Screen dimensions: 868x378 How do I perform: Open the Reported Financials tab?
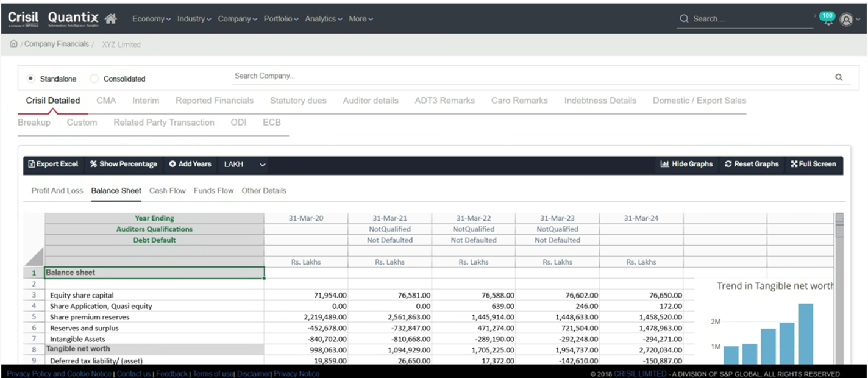(x=215, y=100)
